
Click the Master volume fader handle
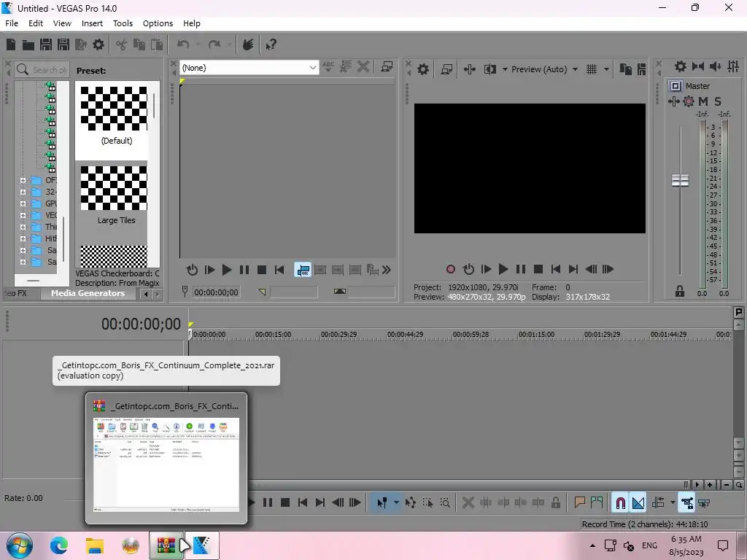pos(680,181)
